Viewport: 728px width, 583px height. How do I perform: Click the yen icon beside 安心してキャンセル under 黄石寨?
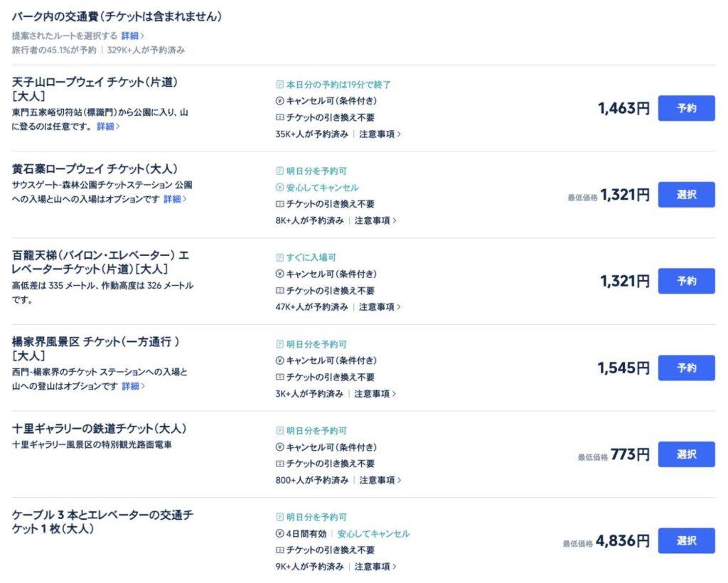pos(279,187)
